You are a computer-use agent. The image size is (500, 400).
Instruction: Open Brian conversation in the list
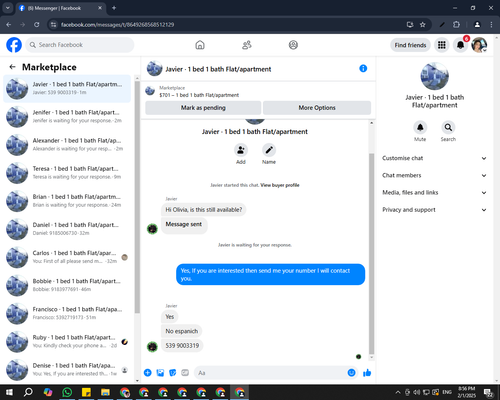(x=67, y=201)
